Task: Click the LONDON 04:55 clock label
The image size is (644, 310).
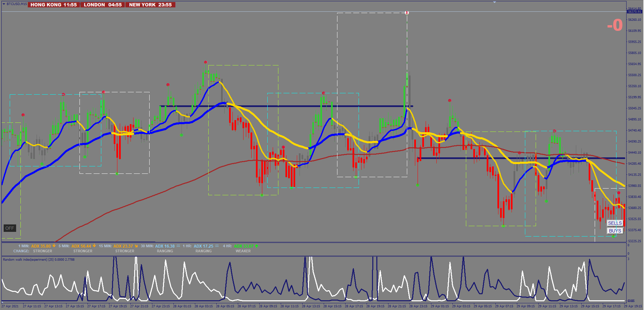Action: [x=103, y=5]
